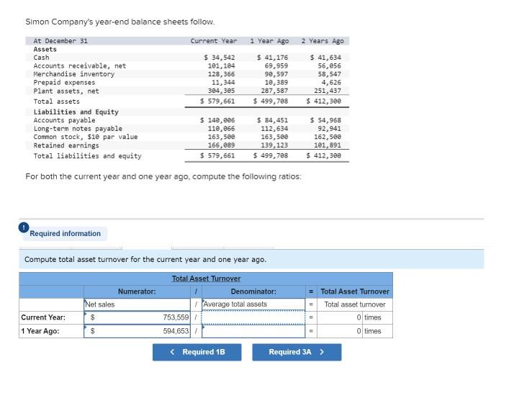Click 1 Year Ago turnover result cell

click(x=355, y=331)
